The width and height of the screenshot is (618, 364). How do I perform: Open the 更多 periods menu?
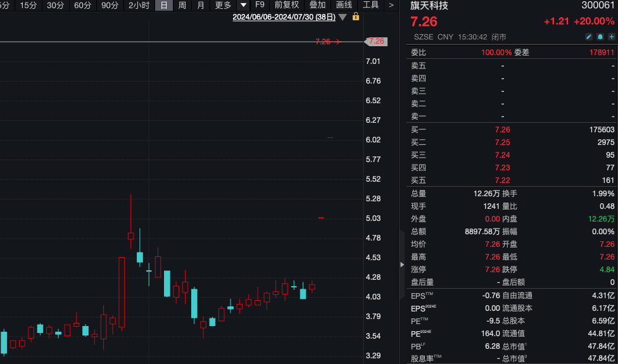coord(223,5)
